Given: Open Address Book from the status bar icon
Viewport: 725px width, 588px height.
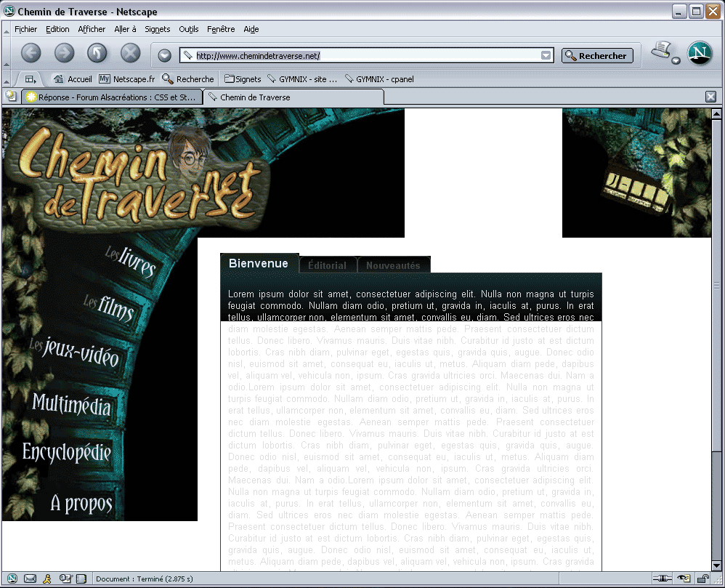Looking at the screenshot, I should [x=81, y=579].
